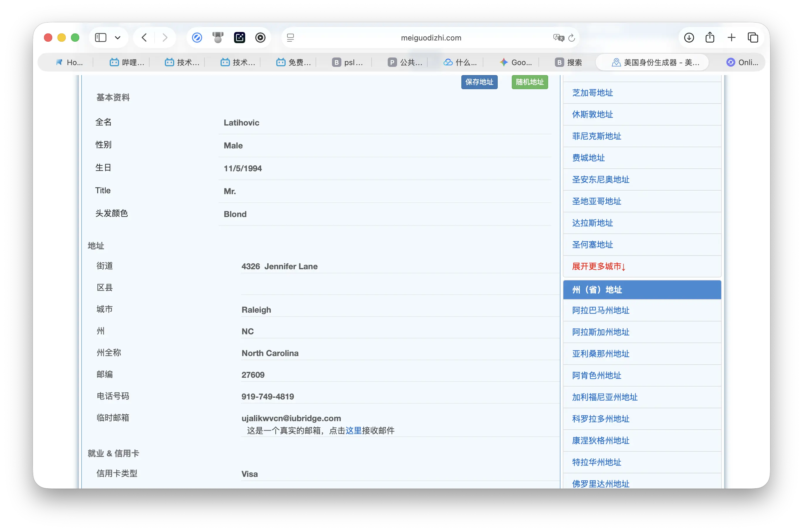This screenshot has width=803, height=532.
Task: Share the current page
Action: point(710,37)
